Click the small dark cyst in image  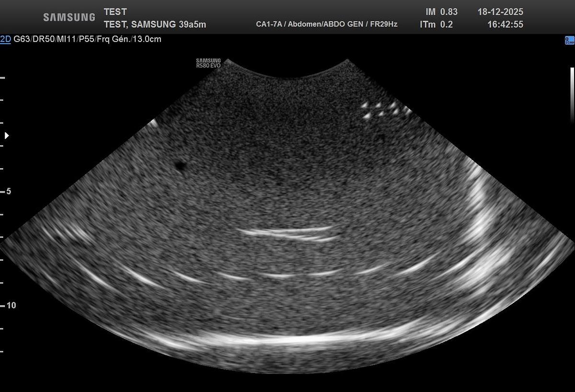[x=180, y=166]
